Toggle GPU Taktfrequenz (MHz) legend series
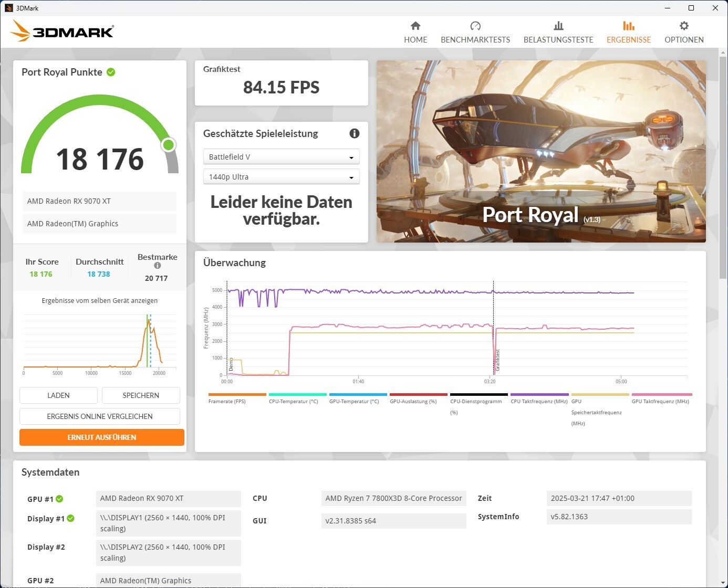Image resolution: width=728 pixels, height=588 pixels. click(661, 398)
